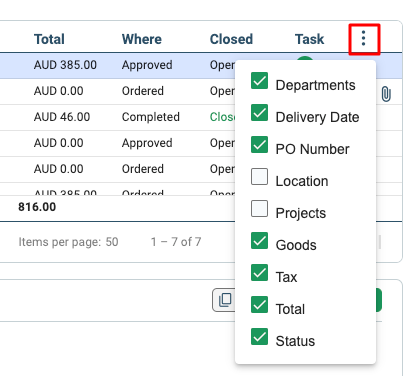The width and height of the screenshot is (410, 376).
Task: Open the column options three-dot menu
Action: point(364,38)
